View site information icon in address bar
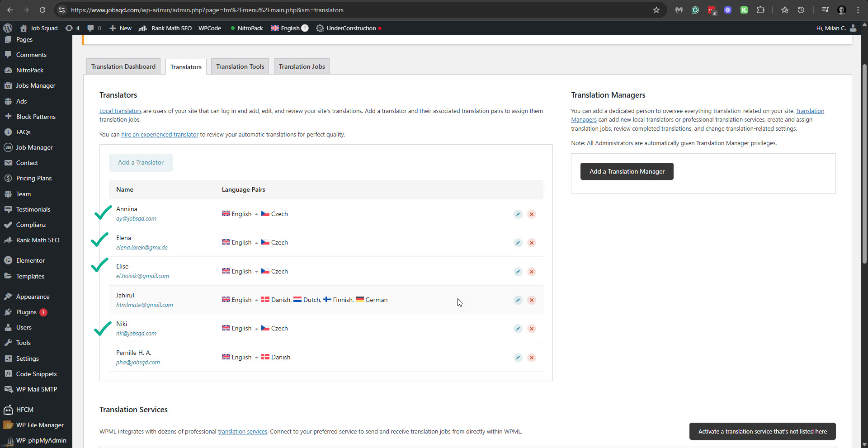This screenshot has height=448, width=868. click(x=62, y=10)
